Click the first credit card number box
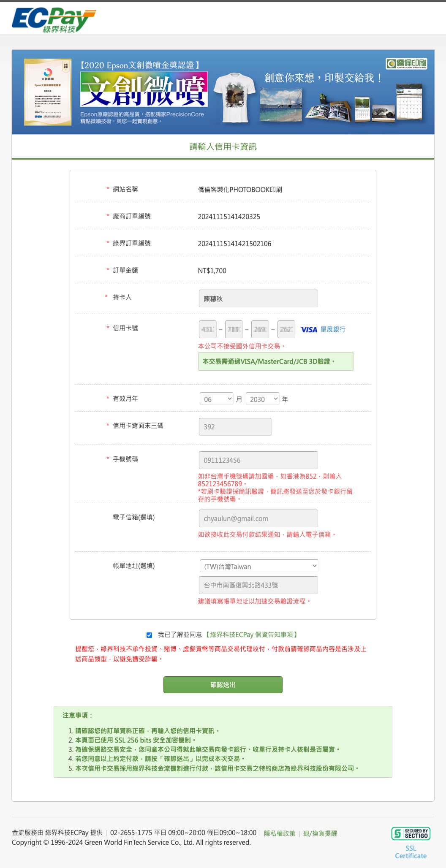The width and height of the screenshot is (446, 868). tap(207, 329)
